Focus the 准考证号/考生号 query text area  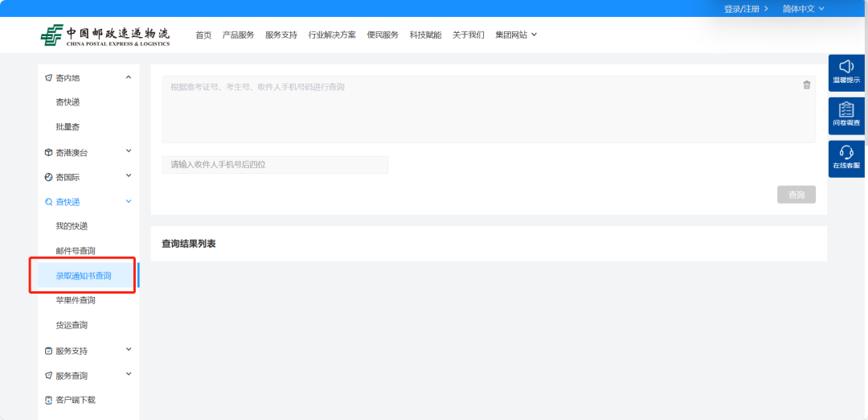coord(489,109)
